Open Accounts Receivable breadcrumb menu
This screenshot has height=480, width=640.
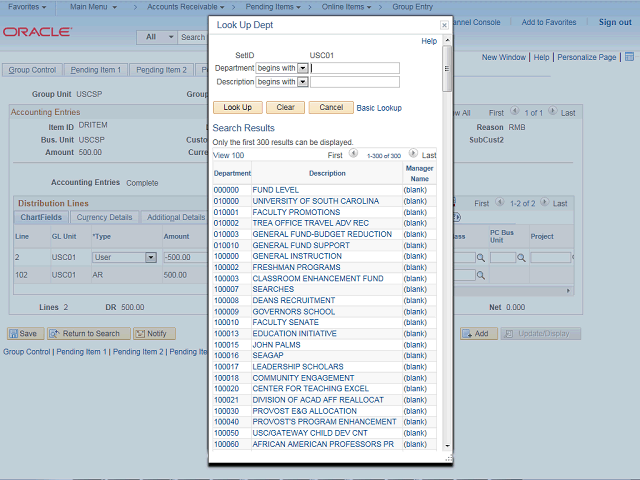[x=186, y=7]
